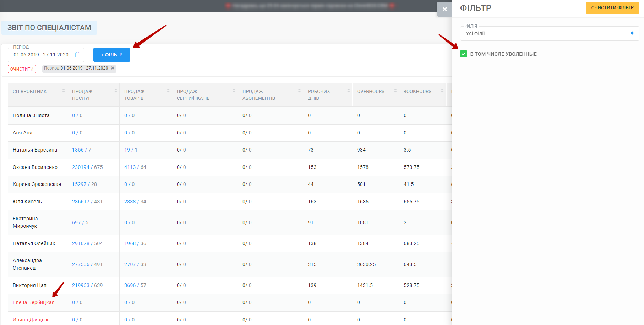
Task: Click the Overhours value 1578
Action: (x=363, y=167)
